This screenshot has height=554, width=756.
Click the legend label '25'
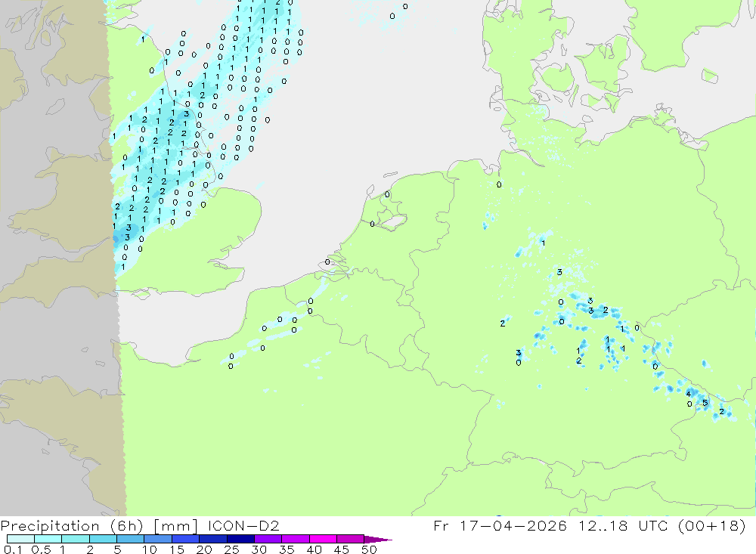231,549
